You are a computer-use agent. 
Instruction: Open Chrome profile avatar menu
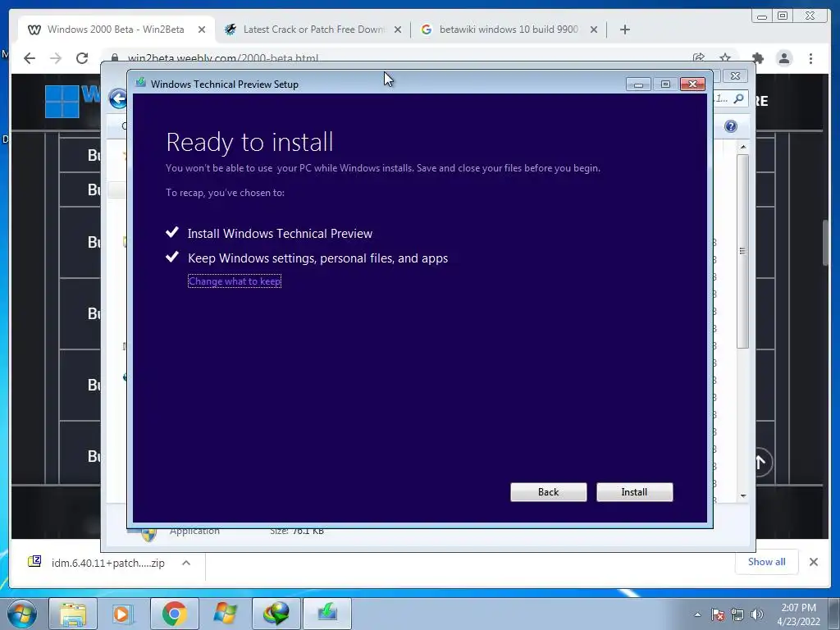click(x=784, y=58)
